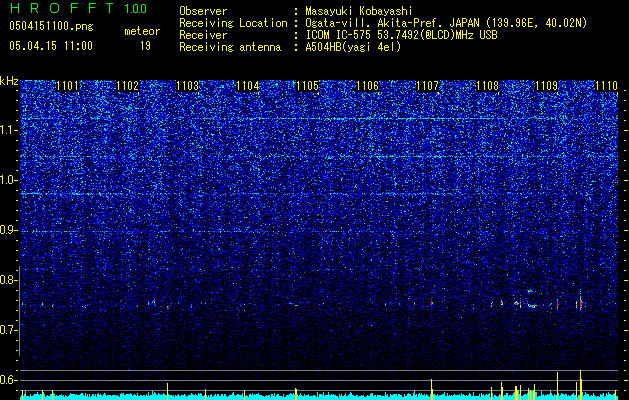Viewport: 629px width, 400px height.
Task: Select the Ogata-vill. Akita-Pref. JAPAN location text
Action: pyautogui.click(x=446, y=23)
